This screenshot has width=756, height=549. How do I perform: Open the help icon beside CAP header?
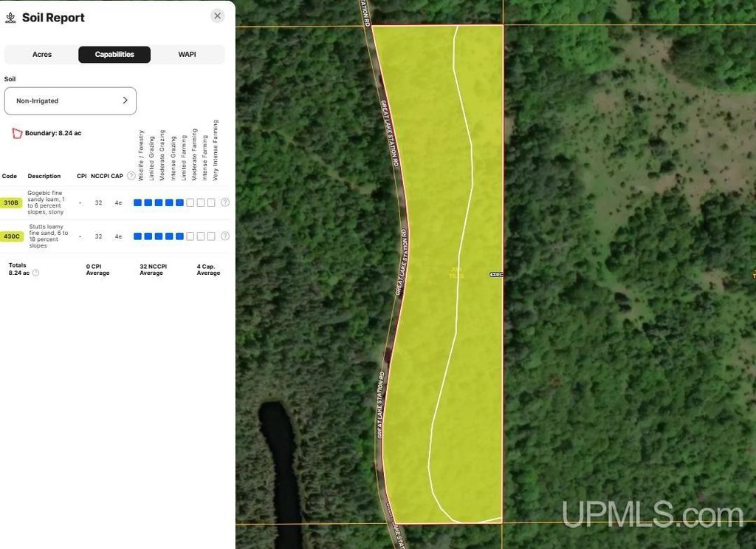pos(131,176)
